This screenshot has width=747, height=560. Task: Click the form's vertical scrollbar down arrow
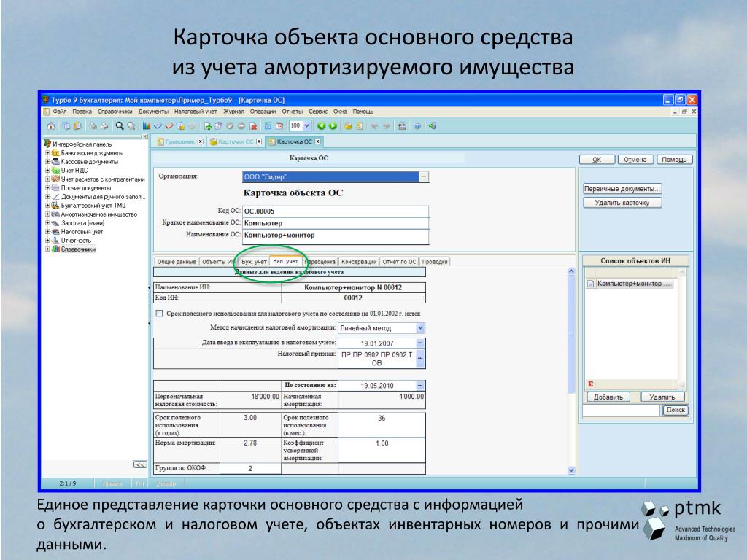click(572, 470)
